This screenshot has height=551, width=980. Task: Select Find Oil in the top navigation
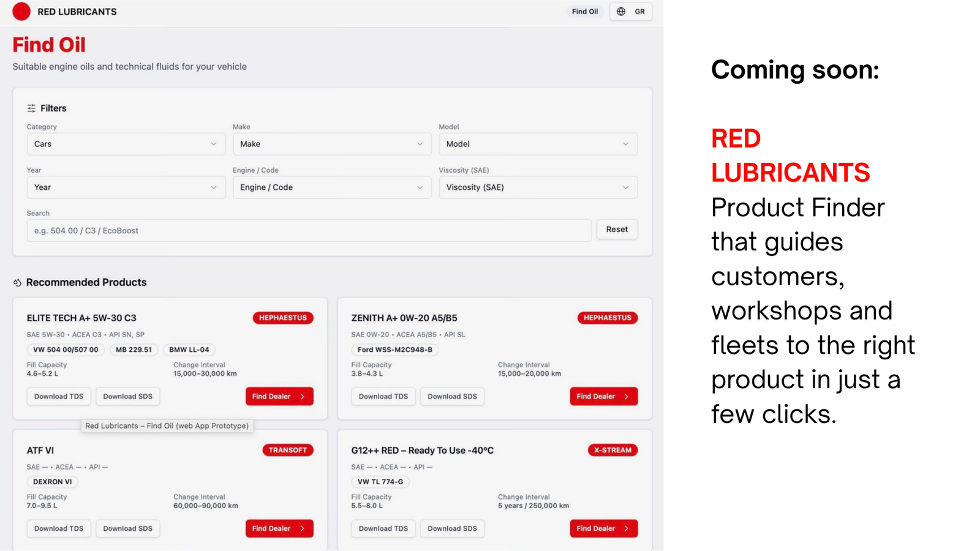pos(584,11)
